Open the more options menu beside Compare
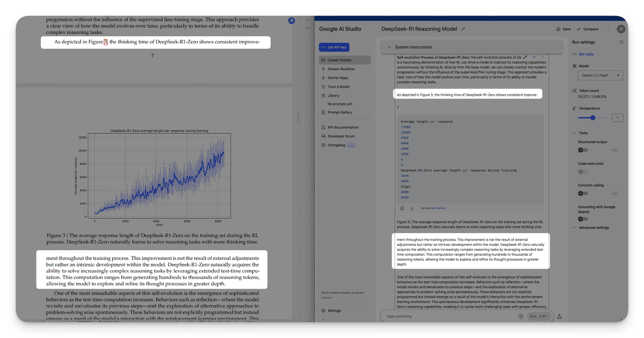 [608, 29]
